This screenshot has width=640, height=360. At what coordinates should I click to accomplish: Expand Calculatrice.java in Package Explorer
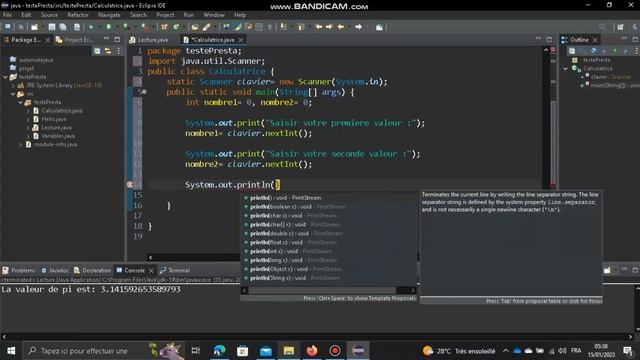coord(28,111)
